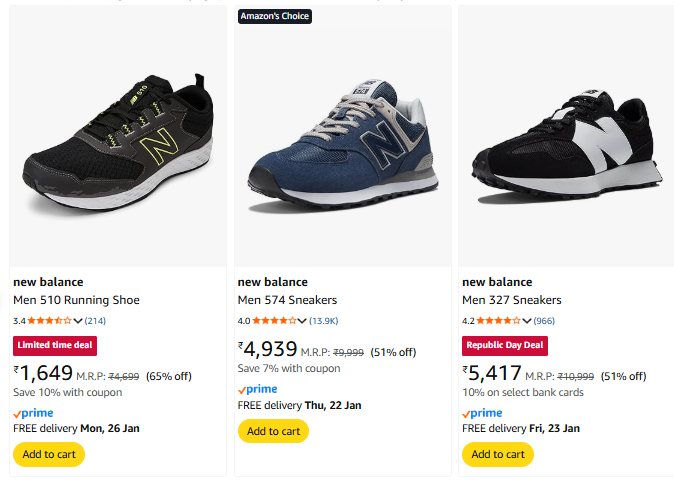Image resolution: width=674 pixels, height=481 pixels.
Task: Click the Amazon's Choice badge
Action: pyautogui.click(x=275, y=16)
